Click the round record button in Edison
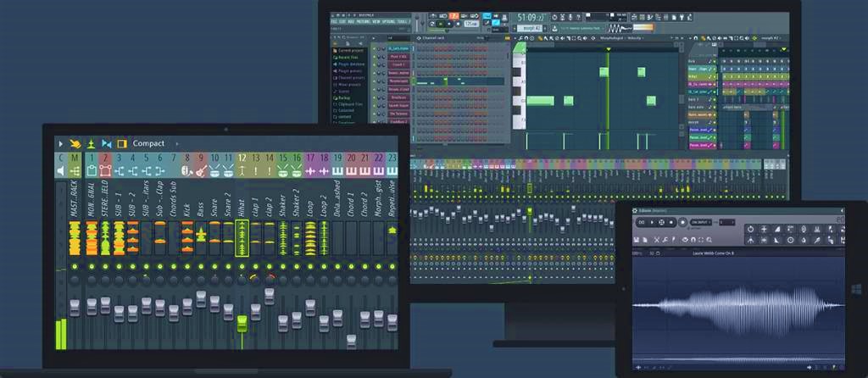Screen dimensions: 868x378 click(682, 222)
